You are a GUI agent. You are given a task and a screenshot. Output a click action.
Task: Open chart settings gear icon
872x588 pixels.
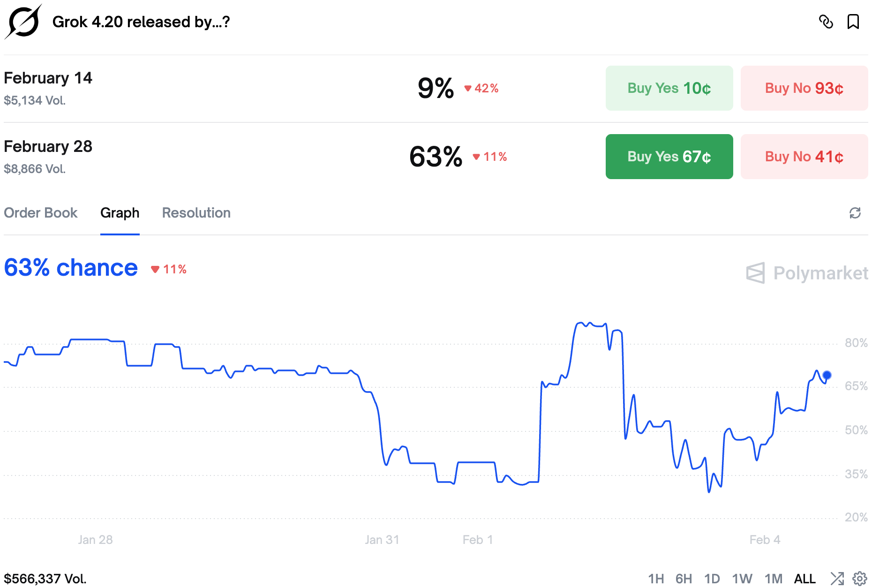[859, 579]
